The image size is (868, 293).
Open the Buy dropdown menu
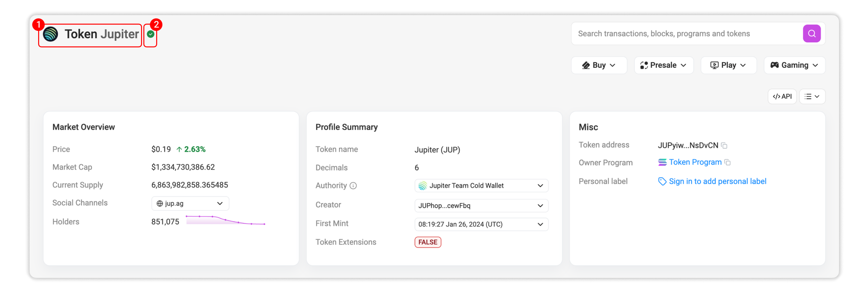(598, 65)
